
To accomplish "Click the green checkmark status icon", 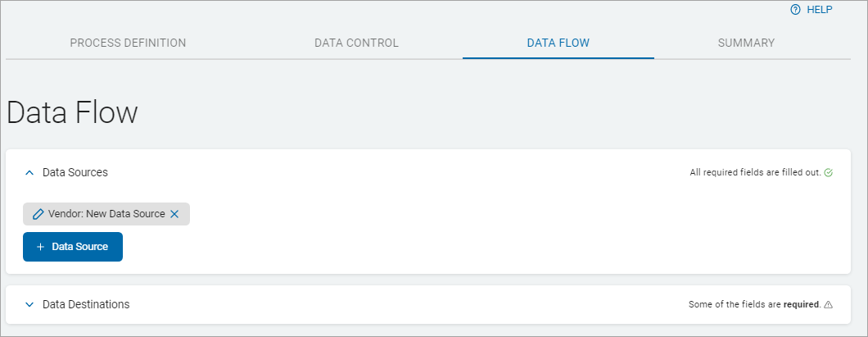I will click(x=829, y=173).
